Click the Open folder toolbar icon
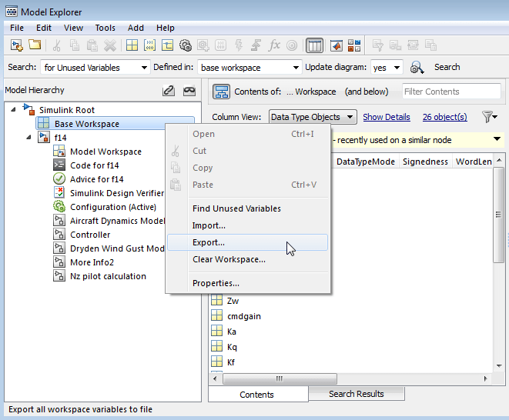Screen dimensions: 509x420 coord(35,45)
